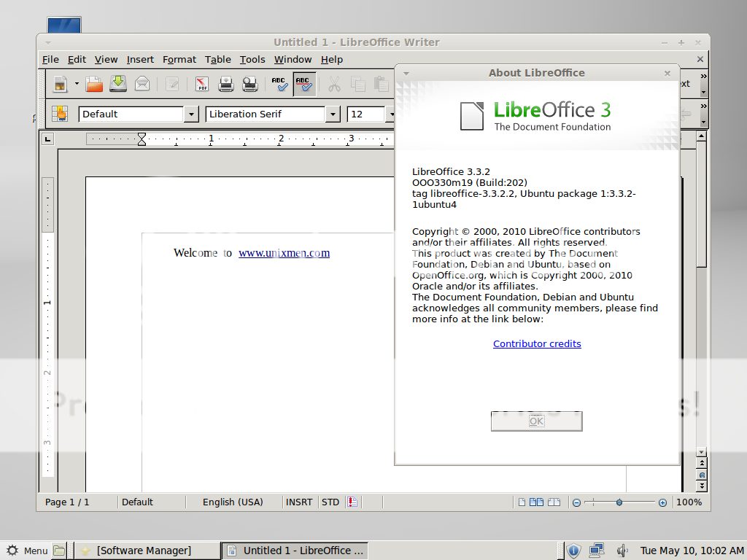Run Spelling and Grammar check icon

279,85
